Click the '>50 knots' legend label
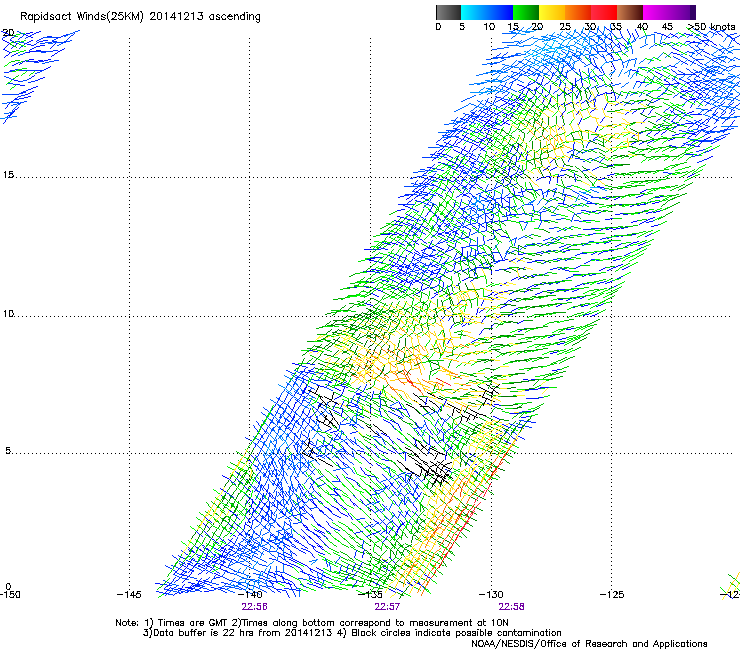Viewport: 740px width, 650px height. 711,27
